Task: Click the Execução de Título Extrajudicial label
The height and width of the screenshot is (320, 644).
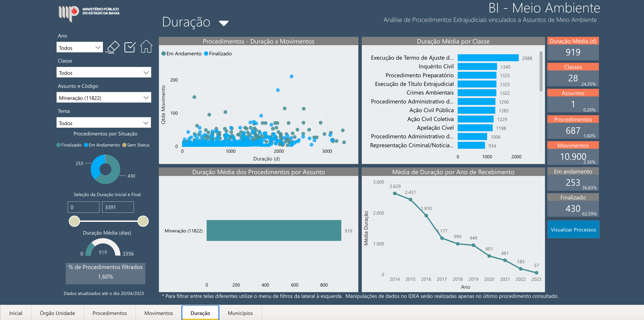Action: pyautogui.click(x=414, y=84)
